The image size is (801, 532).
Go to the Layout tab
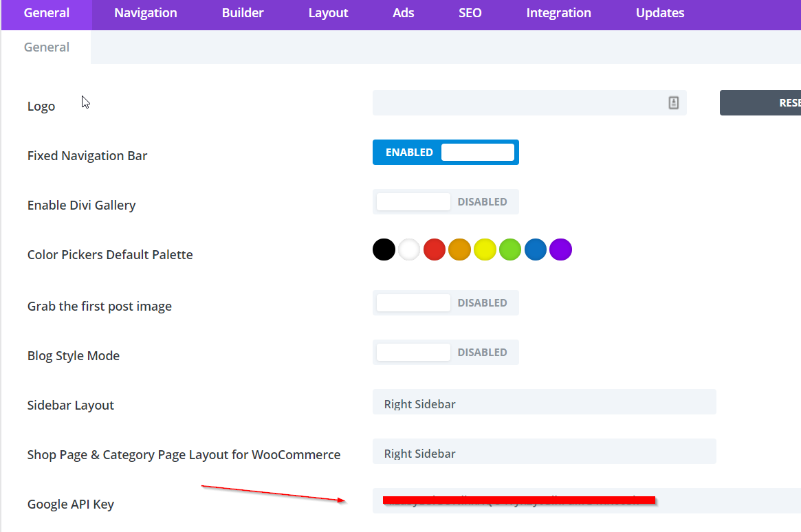[x=328, y=13]
